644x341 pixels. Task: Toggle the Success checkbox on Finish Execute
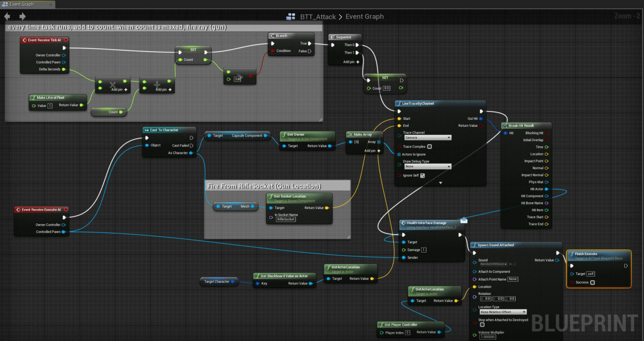click(592, 282)
